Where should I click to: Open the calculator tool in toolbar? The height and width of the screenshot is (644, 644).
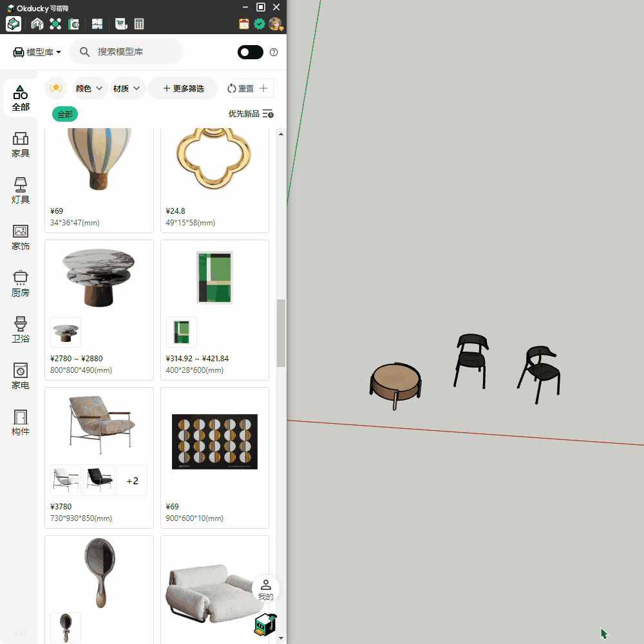pos(138,24)
